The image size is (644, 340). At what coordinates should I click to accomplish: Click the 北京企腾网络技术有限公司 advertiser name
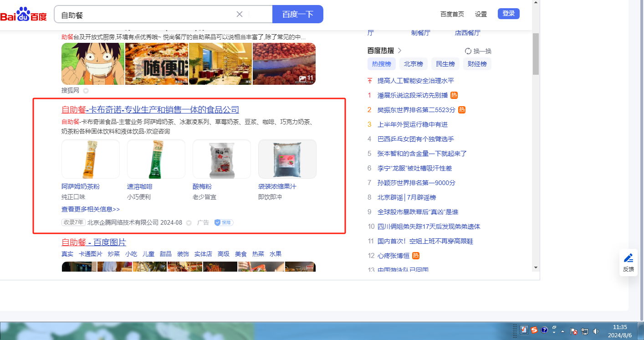[123, 223]
